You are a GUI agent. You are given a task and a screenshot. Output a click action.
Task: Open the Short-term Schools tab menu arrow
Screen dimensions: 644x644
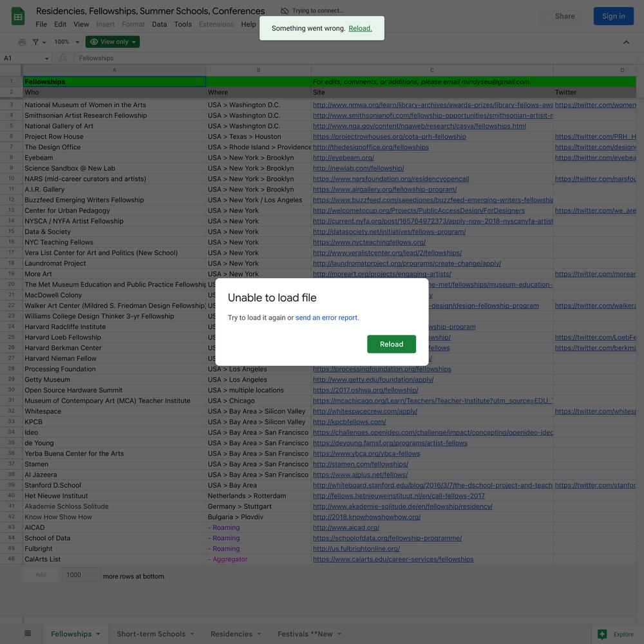tap(192, 634)
